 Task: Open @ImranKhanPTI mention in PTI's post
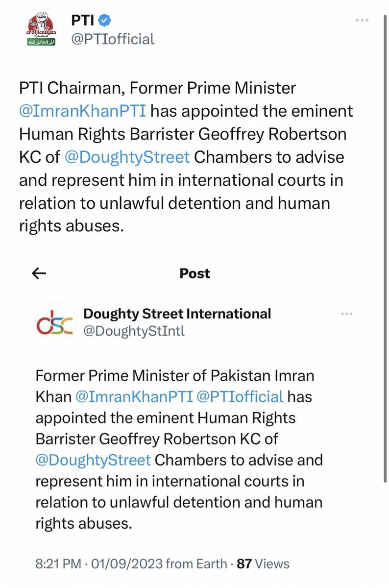click(82, 111)
